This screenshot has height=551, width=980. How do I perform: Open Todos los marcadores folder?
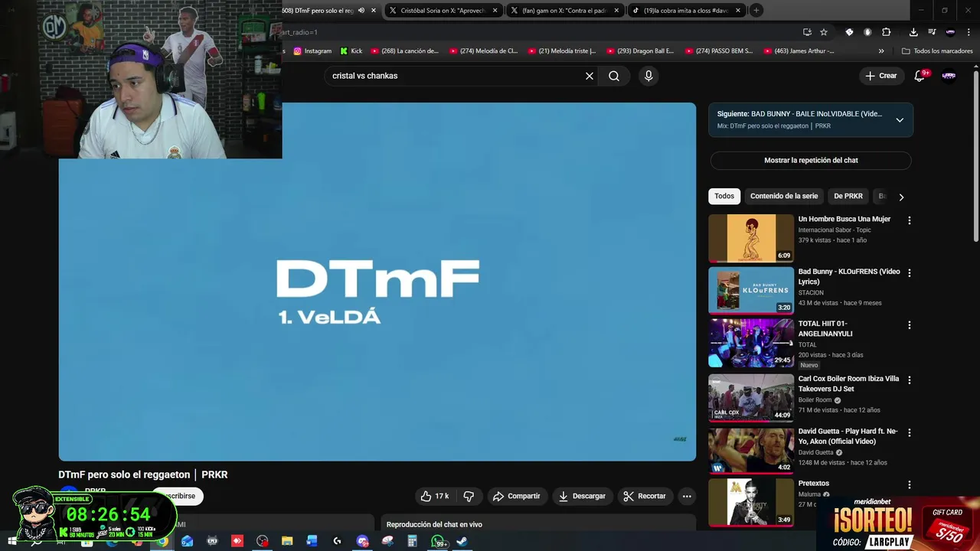click(x=937, y=51)
